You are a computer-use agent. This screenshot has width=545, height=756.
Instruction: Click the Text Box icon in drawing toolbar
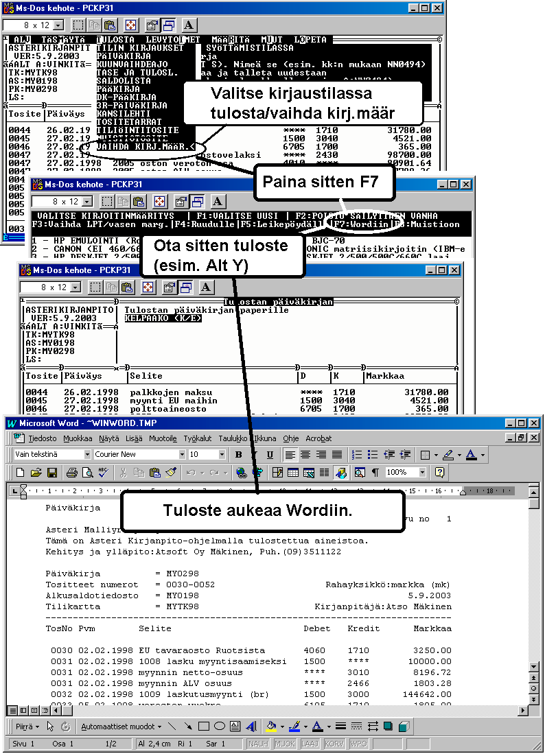click(235, 726)
